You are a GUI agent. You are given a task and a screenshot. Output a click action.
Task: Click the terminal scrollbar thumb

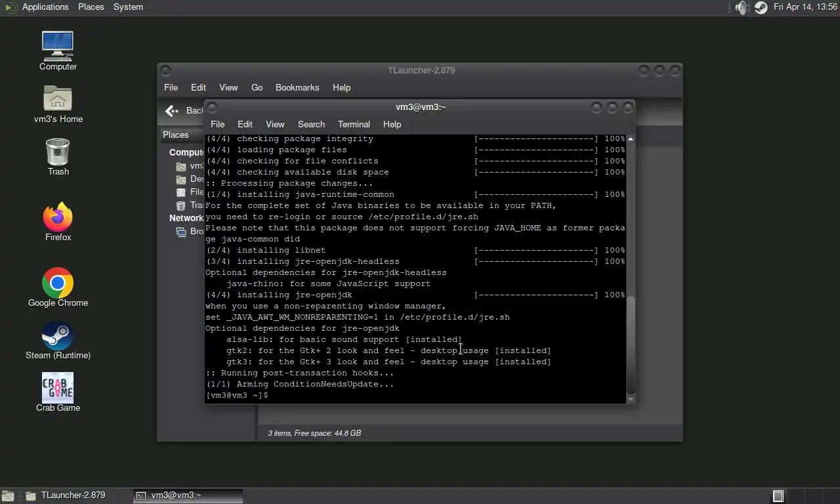point(631,344)
